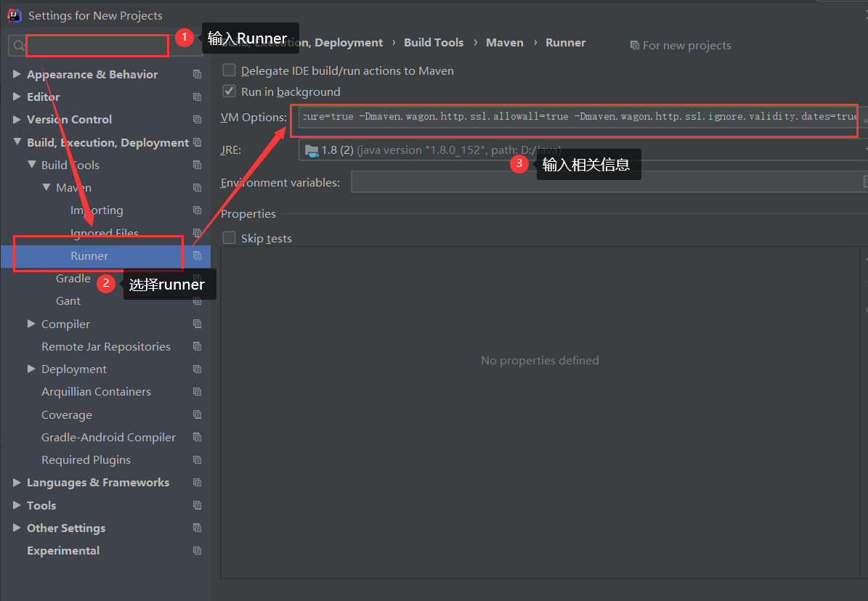Click project-scope icon beside Languages & Frameworks
This screenshot has height=601, width=868.
197,483
